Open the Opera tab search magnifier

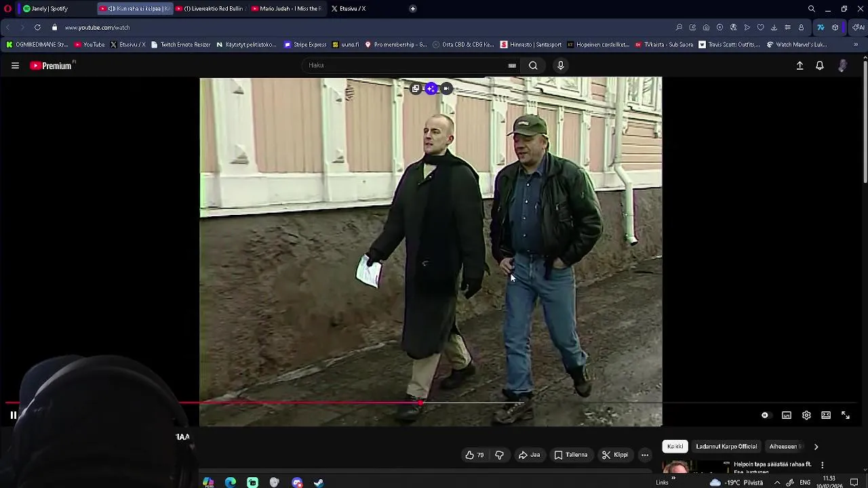(x=812, y=9)
